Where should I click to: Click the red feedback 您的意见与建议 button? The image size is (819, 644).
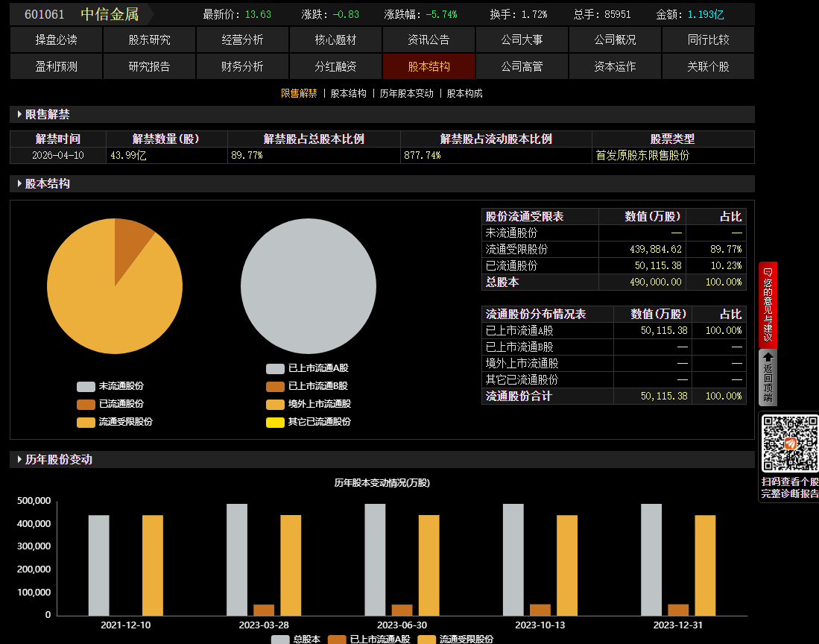pos(768,305)
